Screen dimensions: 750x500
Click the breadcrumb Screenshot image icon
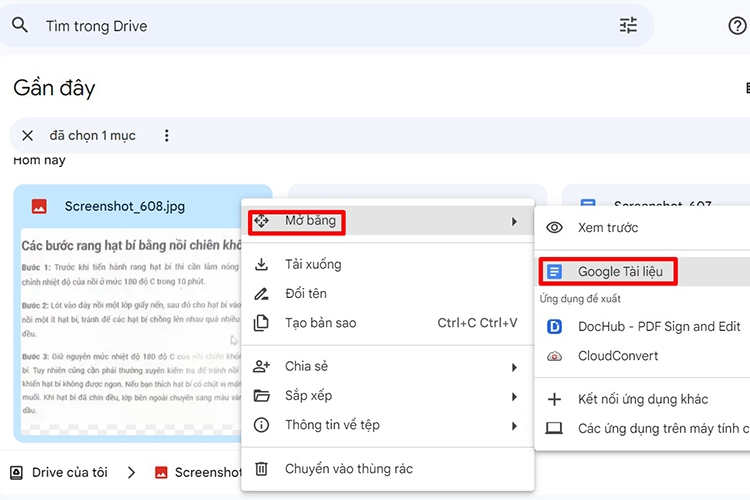click(161, 473)
